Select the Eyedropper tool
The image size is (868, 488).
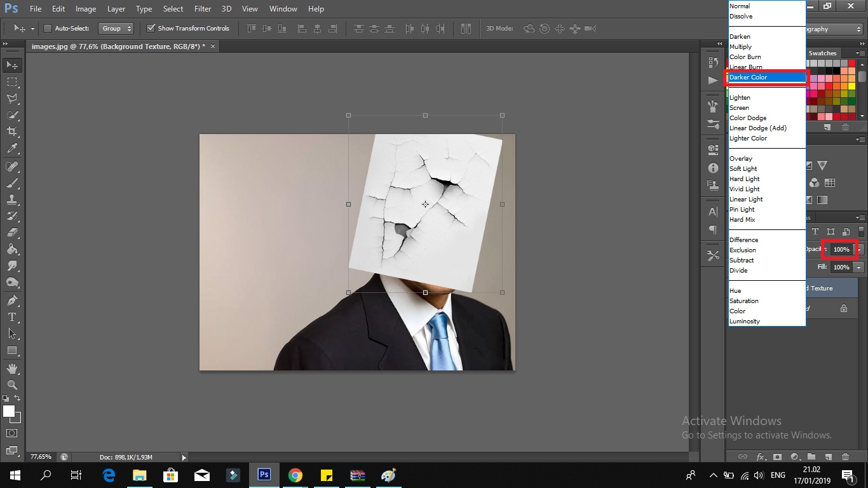click(12, 149)
